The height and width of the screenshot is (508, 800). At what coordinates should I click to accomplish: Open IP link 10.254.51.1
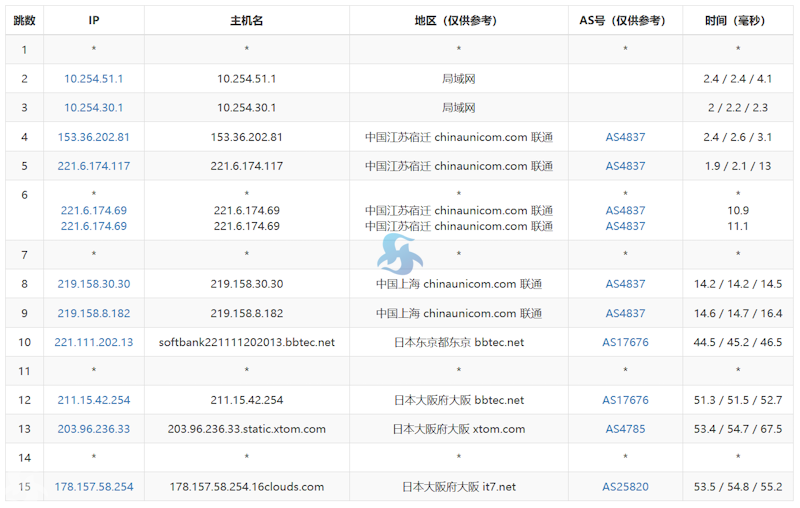tap(93, 79)
